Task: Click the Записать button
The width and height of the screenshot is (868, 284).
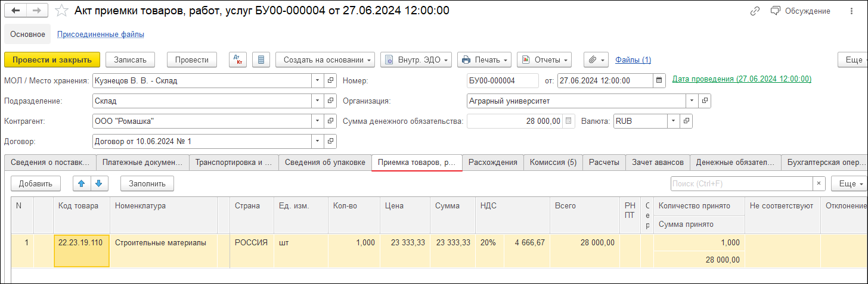Action: (130, 60)
